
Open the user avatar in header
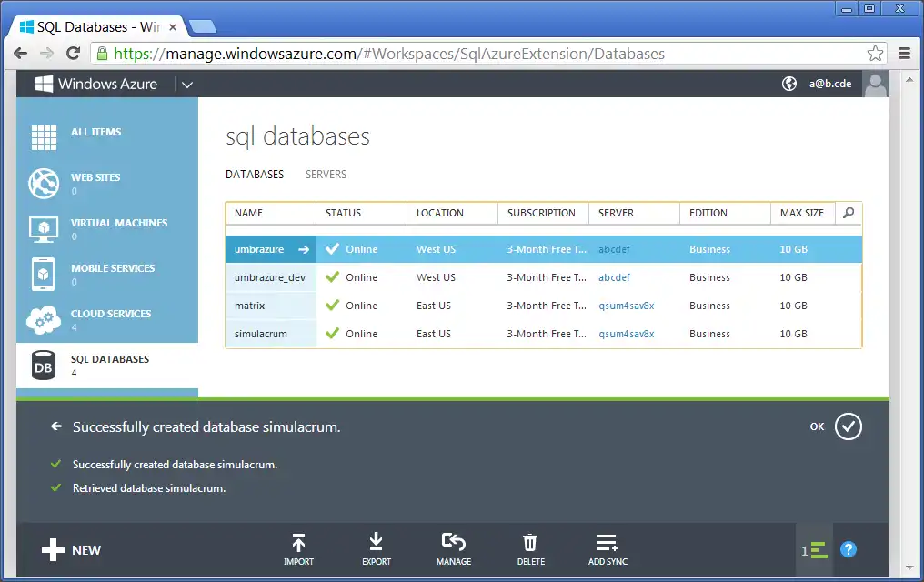pos(875,84)
